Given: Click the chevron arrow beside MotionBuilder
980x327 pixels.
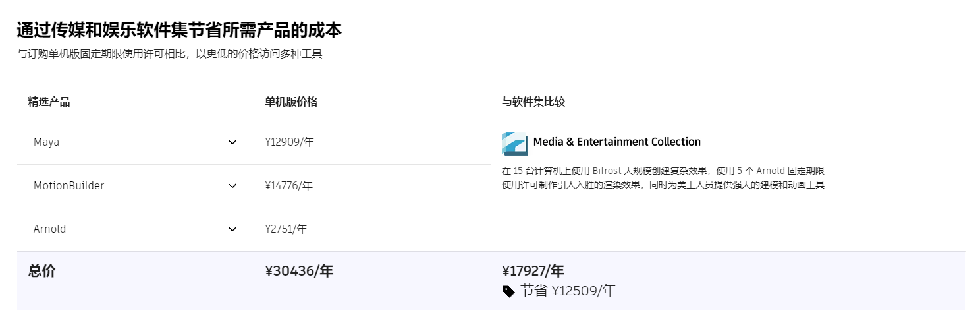Looking at the screenshot, I should (x=232, y=186).
